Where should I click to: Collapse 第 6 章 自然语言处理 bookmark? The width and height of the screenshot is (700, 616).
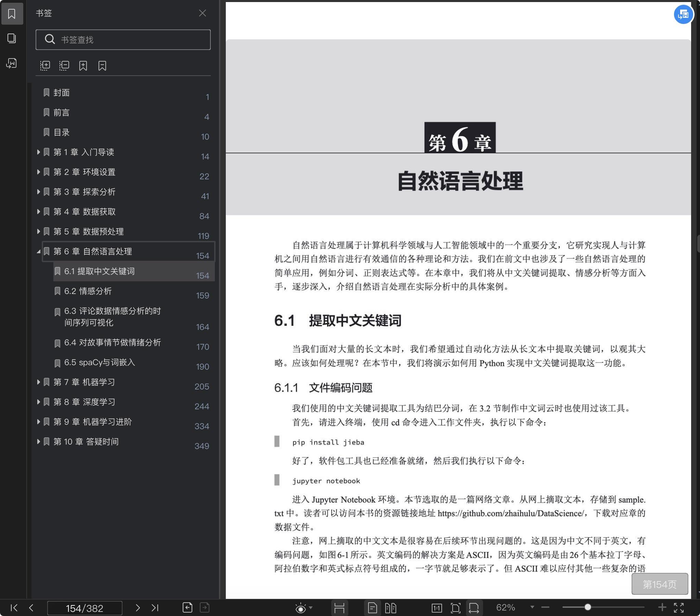pos(38,252)
